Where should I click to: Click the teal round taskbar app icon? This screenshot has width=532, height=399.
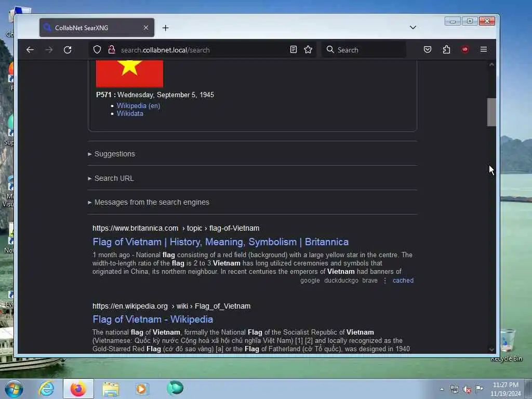click(x=175, y=388)
